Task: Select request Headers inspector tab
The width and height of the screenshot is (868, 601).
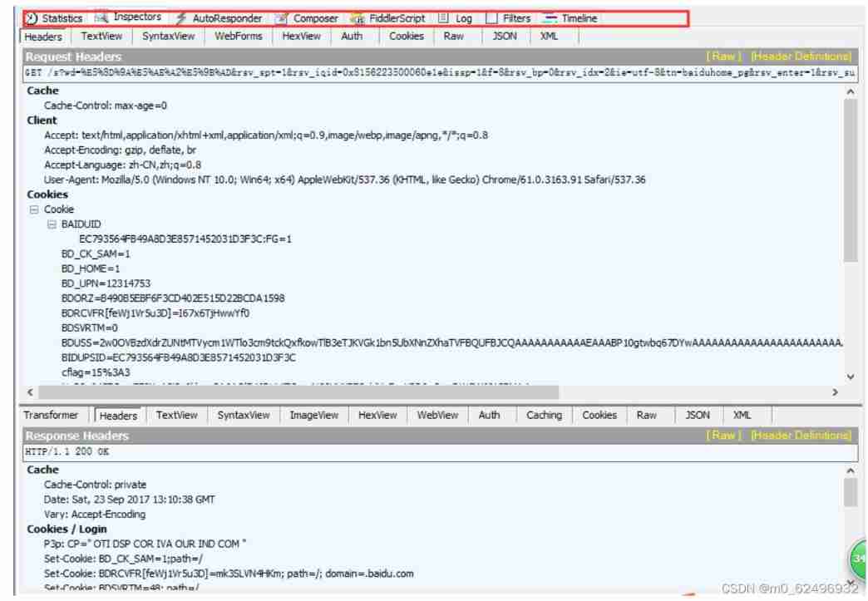Action: 43,37
